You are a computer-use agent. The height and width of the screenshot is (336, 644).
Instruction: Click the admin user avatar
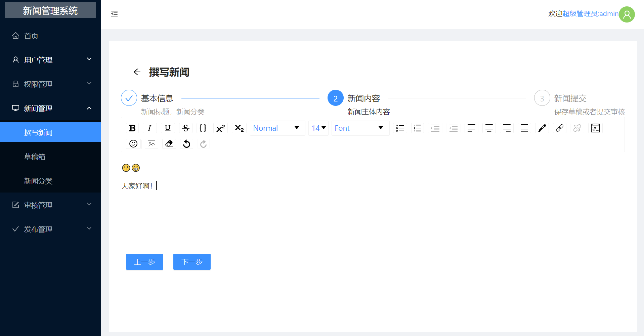[x=627, y=14]
